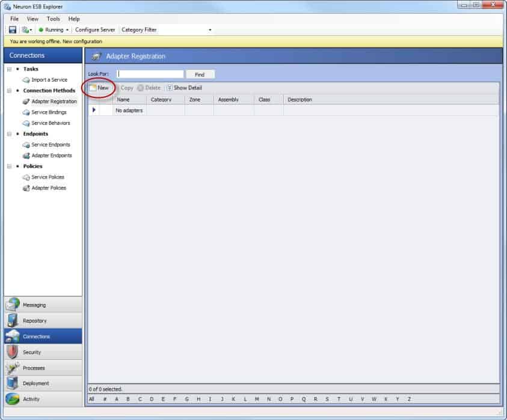Toggle Show Detail
This screenshot has height=420, width=507.
click(184, 88)
